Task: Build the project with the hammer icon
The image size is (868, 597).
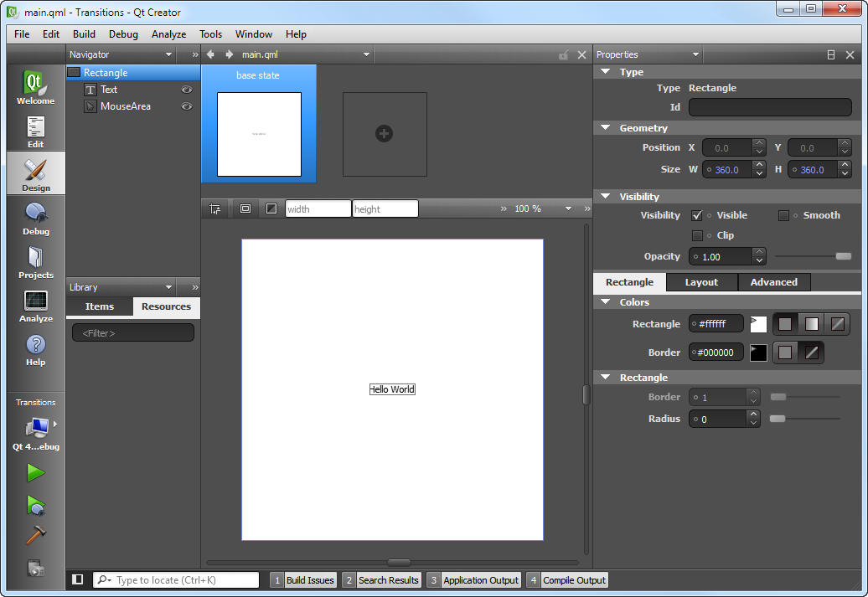Action: (35, 535)
